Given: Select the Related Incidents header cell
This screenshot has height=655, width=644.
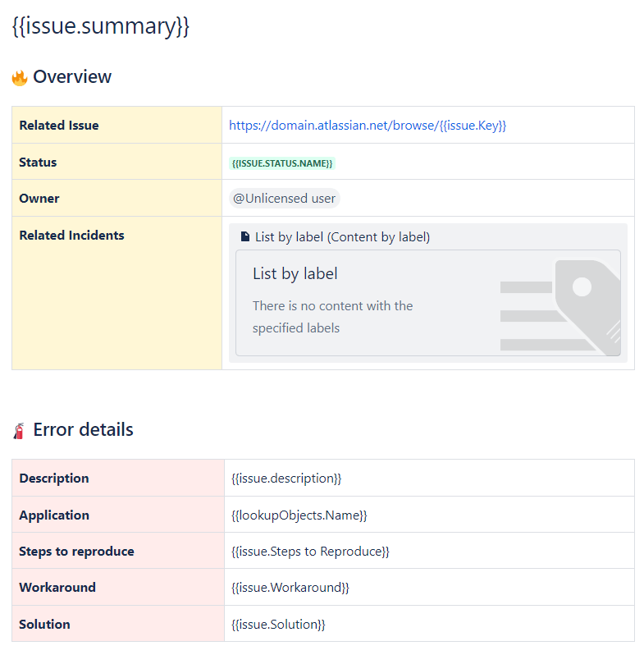Looking at the screenshot, I should (72, 236).
